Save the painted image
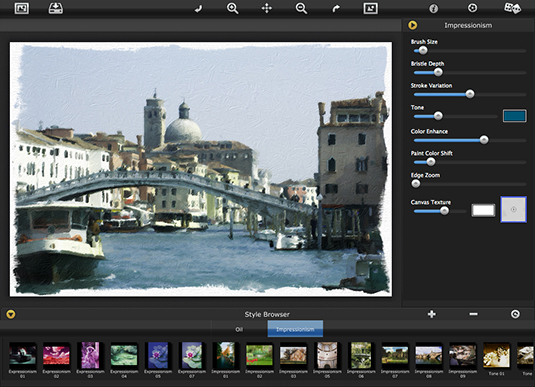The image size is (535, 387). click(55, 8)
